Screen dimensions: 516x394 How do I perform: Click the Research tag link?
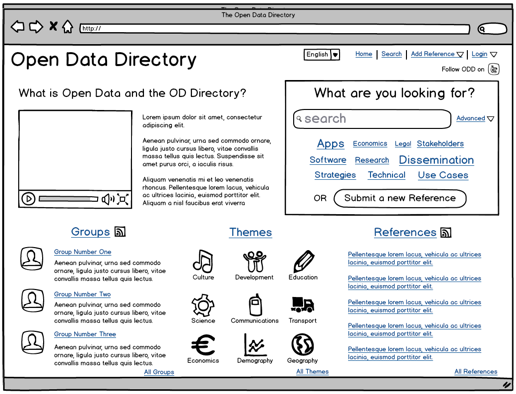click(372, 160)
